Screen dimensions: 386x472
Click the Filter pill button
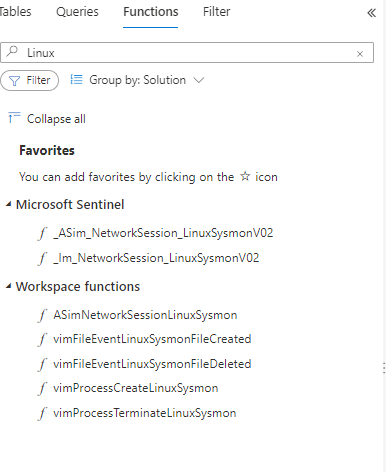(x=30, y=80)
